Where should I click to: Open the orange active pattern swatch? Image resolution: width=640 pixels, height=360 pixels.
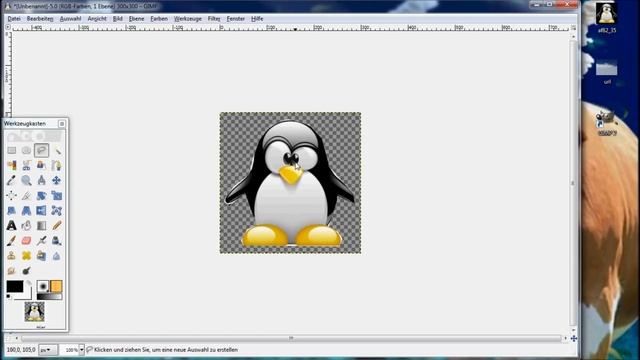[x=56, y=286]
